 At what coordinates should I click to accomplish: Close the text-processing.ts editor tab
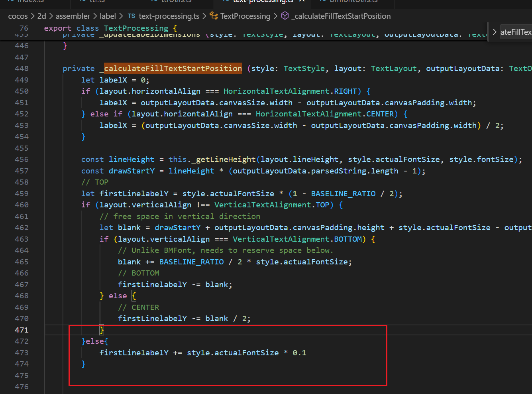(302, 1)
